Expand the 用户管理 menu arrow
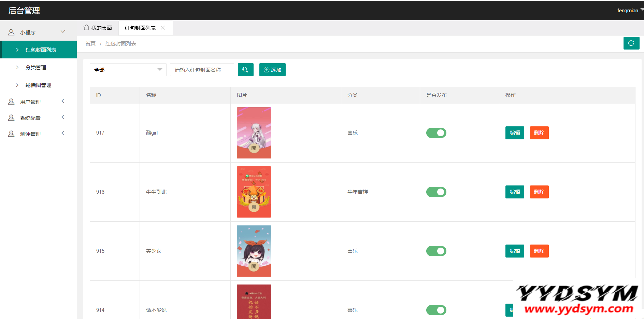 click(63, 101)
